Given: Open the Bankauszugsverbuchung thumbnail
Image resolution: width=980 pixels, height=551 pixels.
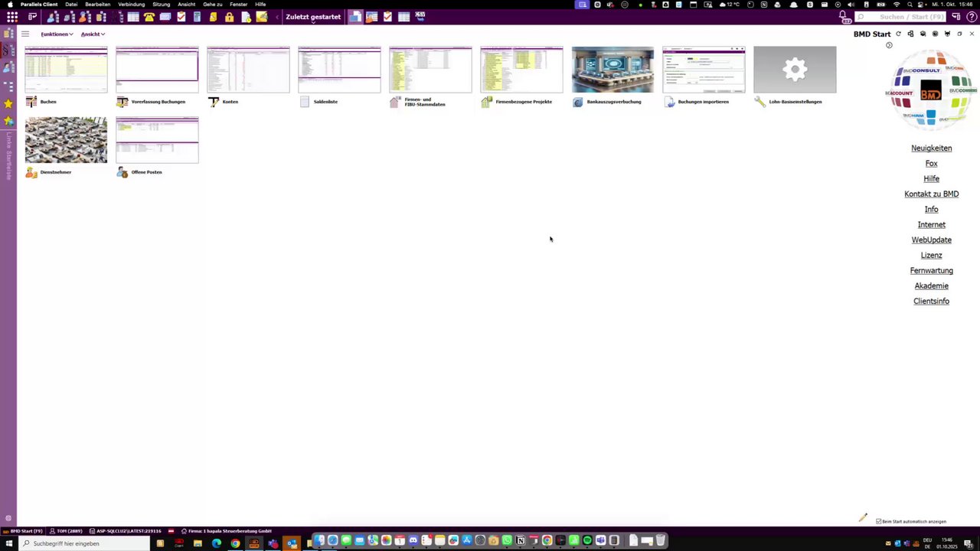Looking at the screenshot, I should pyautogui.click(x=612, y=70).
